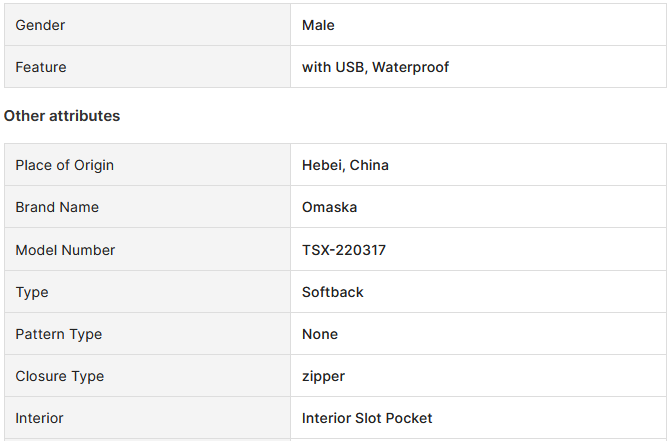Viewport: 671px width, 441px height.
Task: Click the word Waterproof in Feature row
Action: click(410, 67)
